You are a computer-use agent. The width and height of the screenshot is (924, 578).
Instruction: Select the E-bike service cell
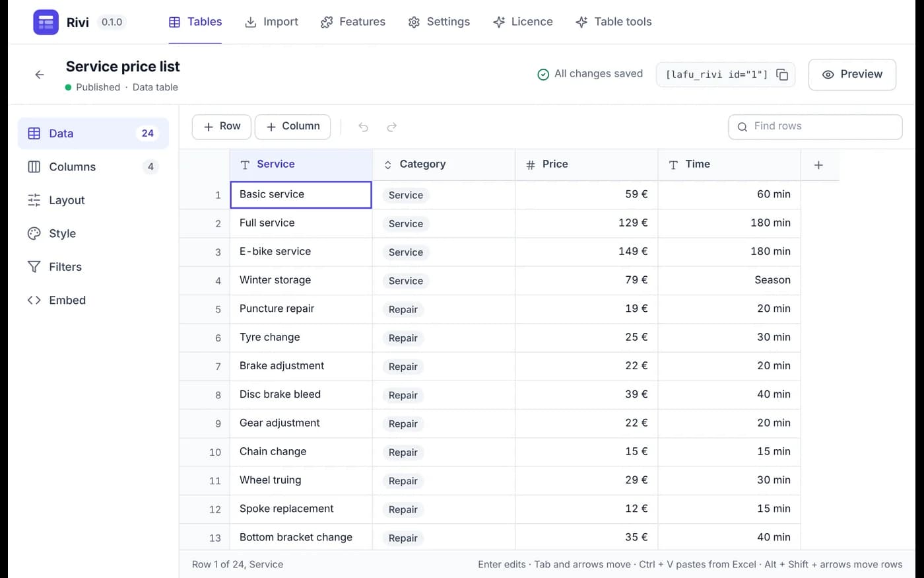(x=301, y=252)
